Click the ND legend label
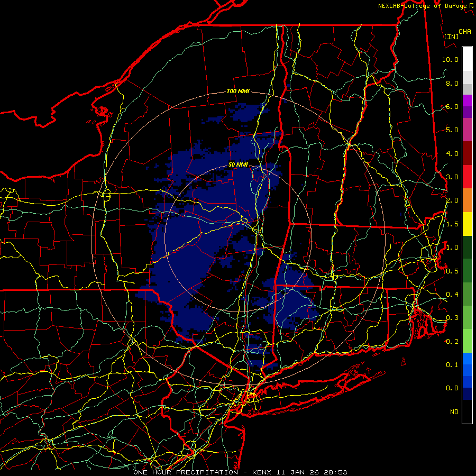Screen dimensions: 476x476 [x=454, y=411]
